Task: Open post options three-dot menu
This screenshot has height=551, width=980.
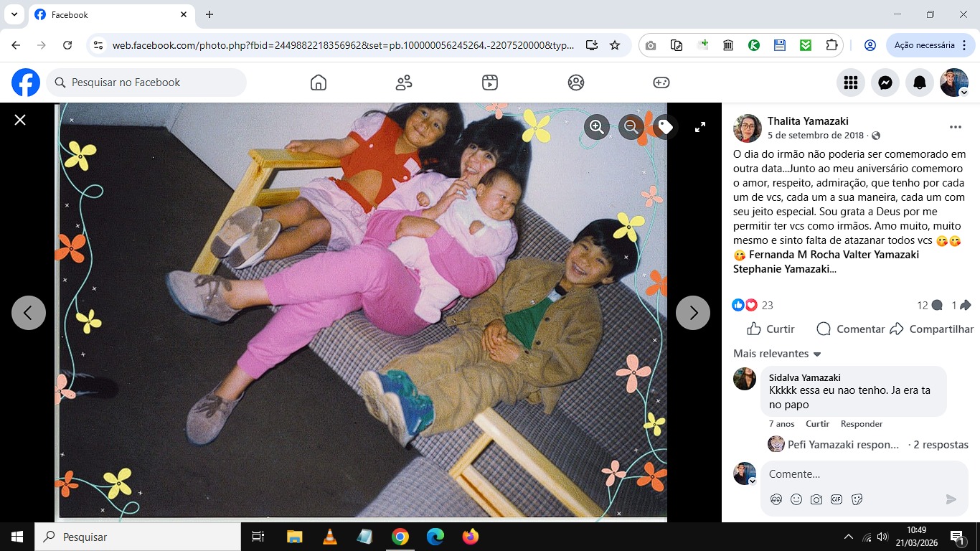Action: 955,127
